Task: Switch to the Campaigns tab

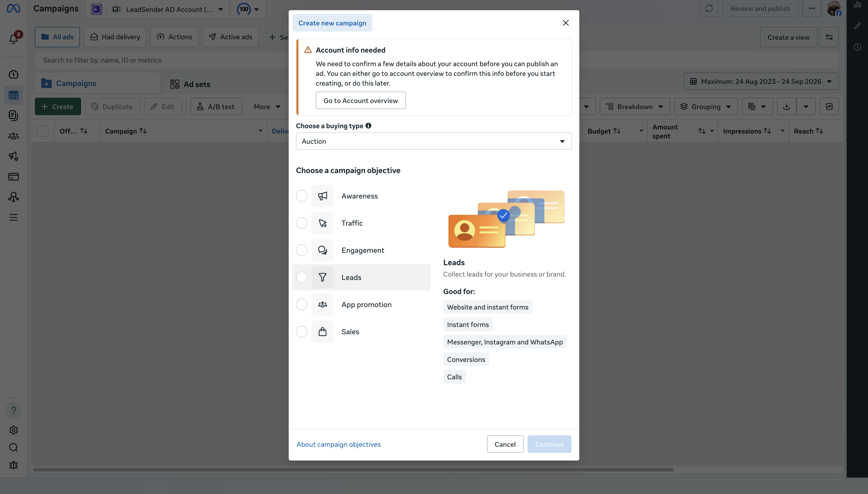Action: click(x=98, y=83)
